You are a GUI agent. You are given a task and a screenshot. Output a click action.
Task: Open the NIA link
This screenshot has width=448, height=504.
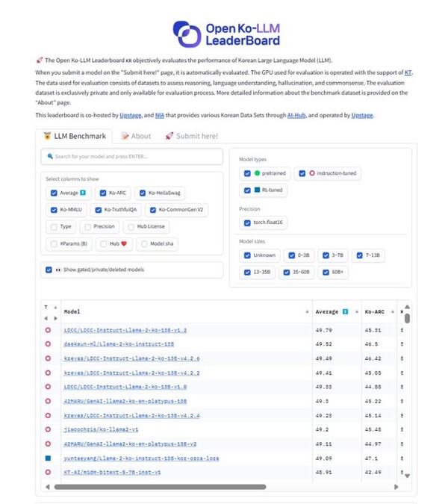point(159,115)
